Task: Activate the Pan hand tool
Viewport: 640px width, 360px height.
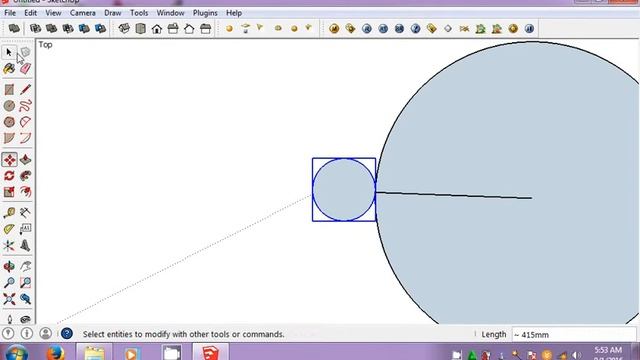Action: (25, 267)
